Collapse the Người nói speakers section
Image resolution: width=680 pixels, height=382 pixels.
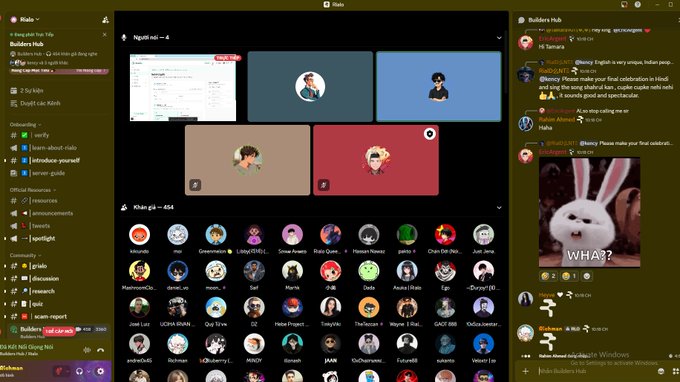point(499,38)
